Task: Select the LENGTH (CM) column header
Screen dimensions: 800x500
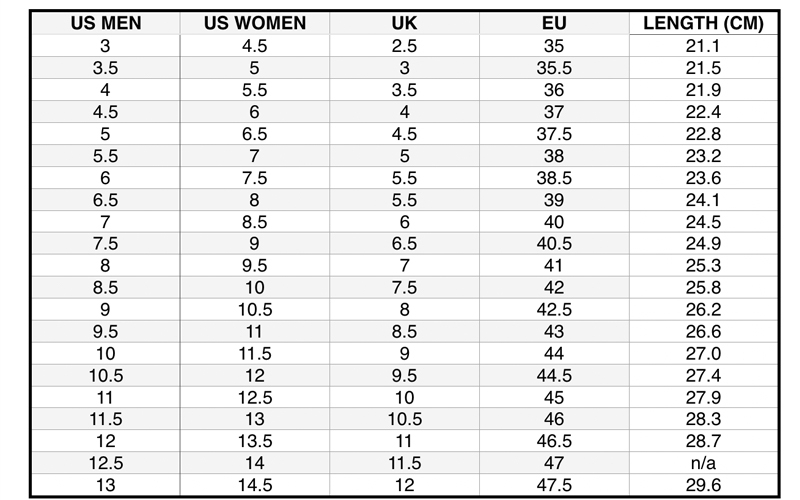Action: point(703,23)
